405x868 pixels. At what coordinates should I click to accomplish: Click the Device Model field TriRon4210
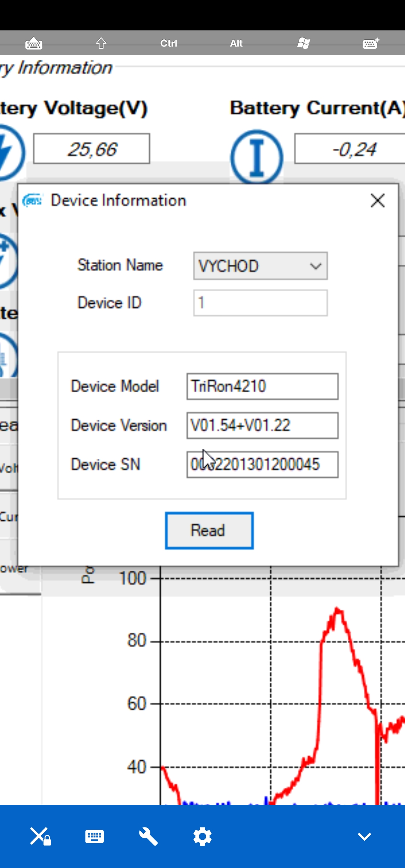click(x=262, y=386)
